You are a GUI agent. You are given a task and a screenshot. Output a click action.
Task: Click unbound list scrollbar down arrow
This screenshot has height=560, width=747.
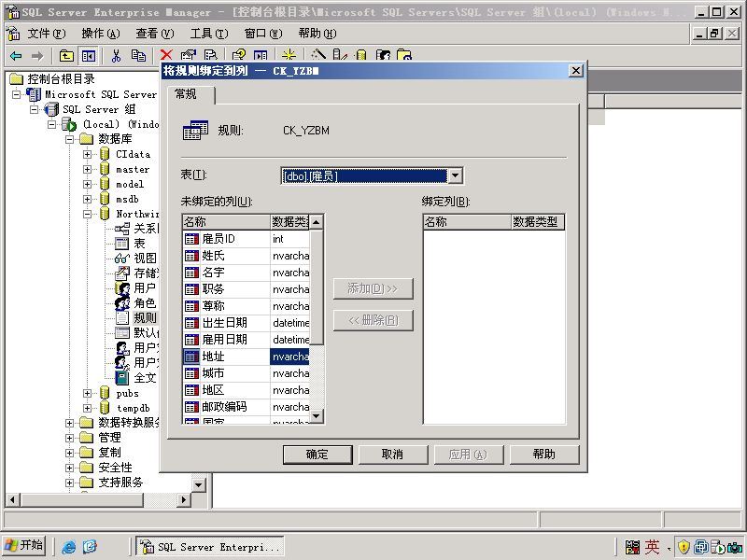(x=317, y=416)
